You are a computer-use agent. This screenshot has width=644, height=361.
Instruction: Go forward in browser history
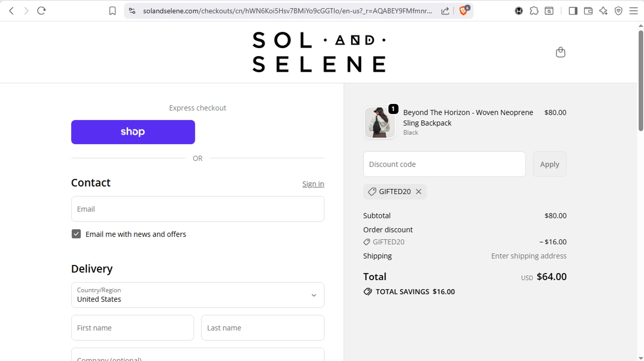(x=26, y=11)
